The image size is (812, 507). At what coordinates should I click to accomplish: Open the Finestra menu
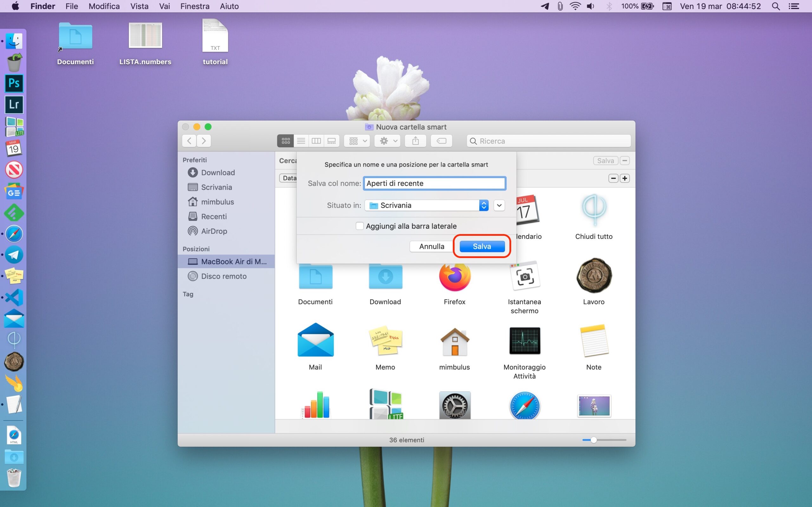195,6
